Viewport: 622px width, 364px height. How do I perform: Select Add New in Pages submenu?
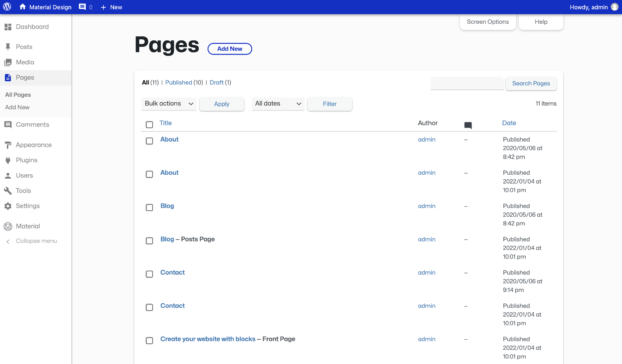tap(17, 107)
